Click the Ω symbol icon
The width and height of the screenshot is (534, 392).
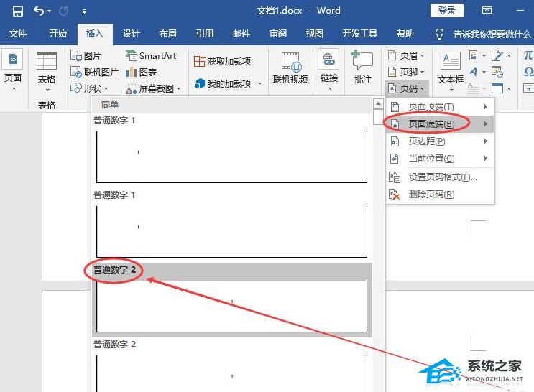tap(528, 72)
